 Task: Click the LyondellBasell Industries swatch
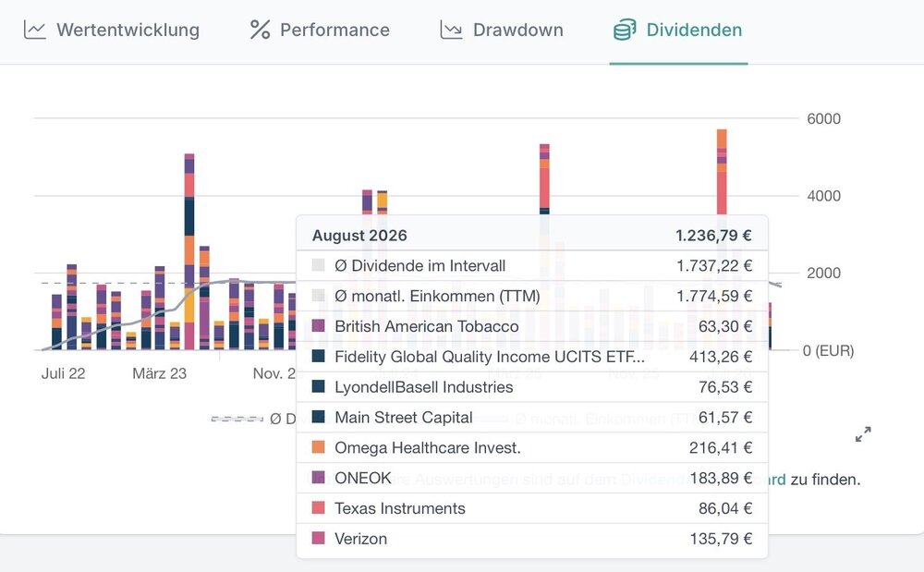coord(318,386)
